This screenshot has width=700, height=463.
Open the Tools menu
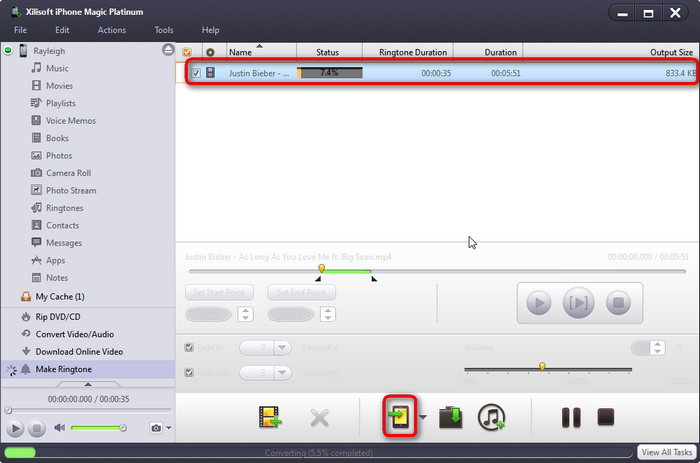pyautogui.click(x=164, y=30)
